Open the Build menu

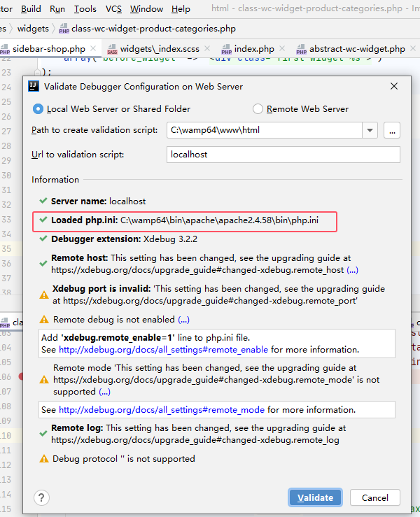pos(31,9)
